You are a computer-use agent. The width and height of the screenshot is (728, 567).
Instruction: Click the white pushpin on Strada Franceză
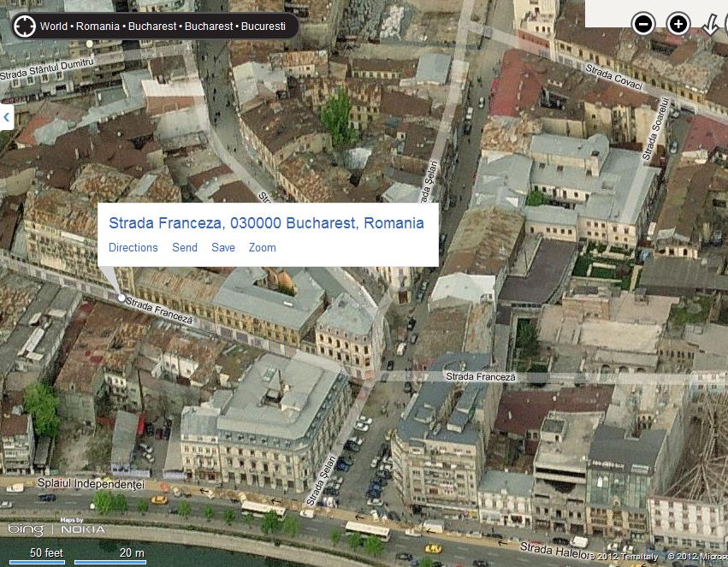point(121,298)
